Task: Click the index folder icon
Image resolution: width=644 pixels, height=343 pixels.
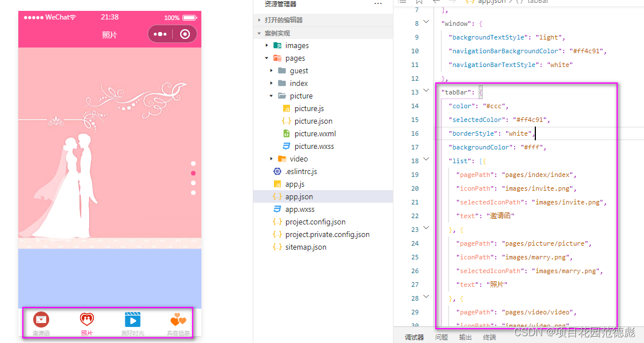Action: pyautogui.click(x=282, y=83)
